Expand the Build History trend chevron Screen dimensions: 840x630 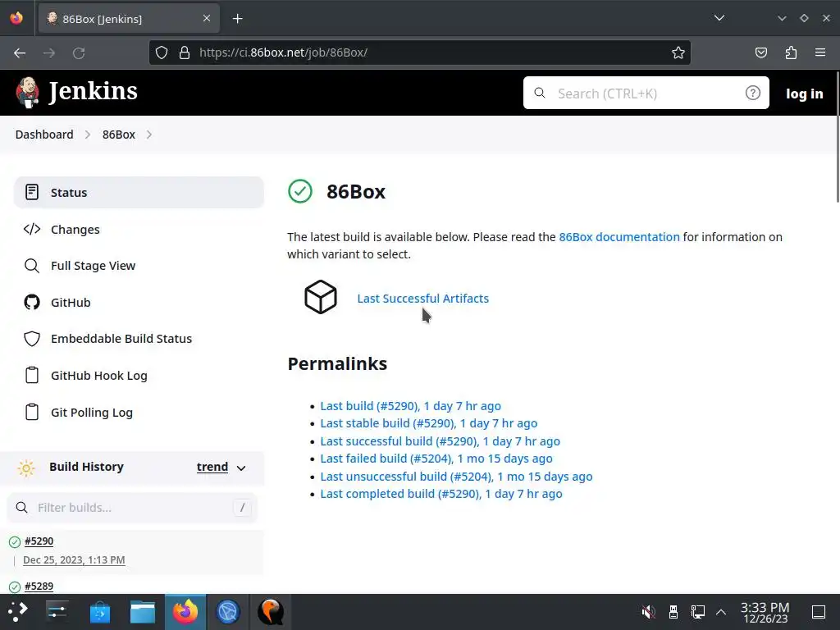click(x=241, y=468)
